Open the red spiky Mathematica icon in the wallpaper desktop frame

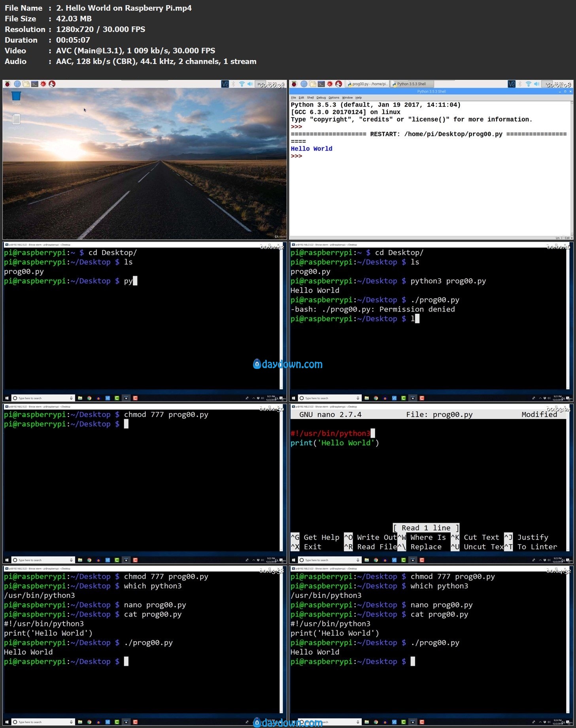[x=43, y=84]
